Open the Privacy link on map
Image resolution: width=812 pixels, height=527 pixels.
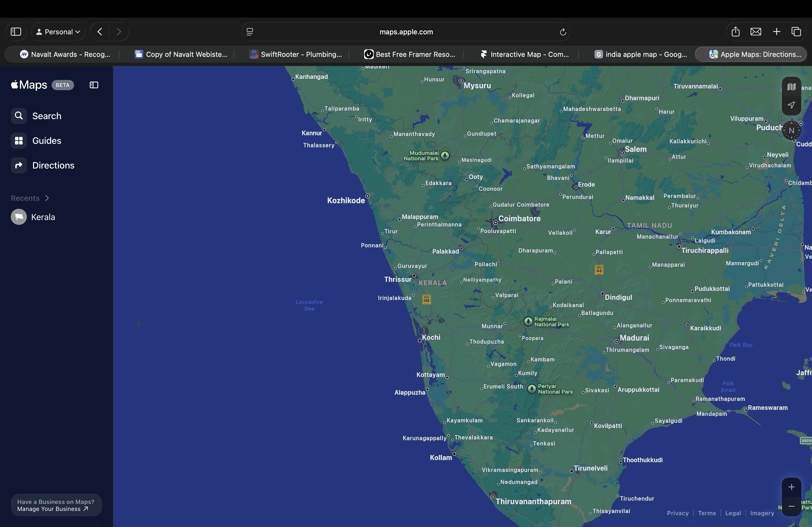(677, 513)
